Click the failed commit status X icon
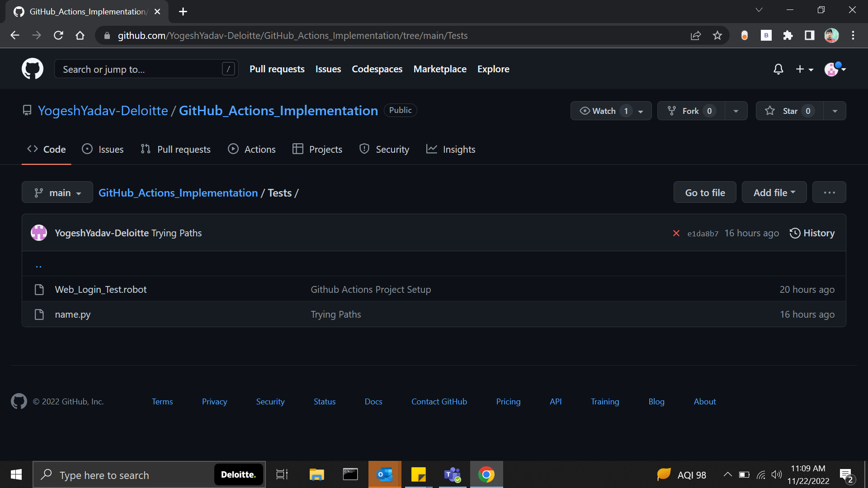The image size is (868, 488). click(676, 233)
